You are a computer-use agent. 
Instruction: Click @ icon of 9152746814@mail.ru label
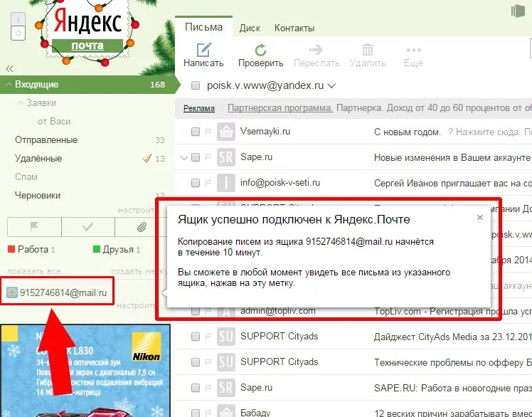12,292
